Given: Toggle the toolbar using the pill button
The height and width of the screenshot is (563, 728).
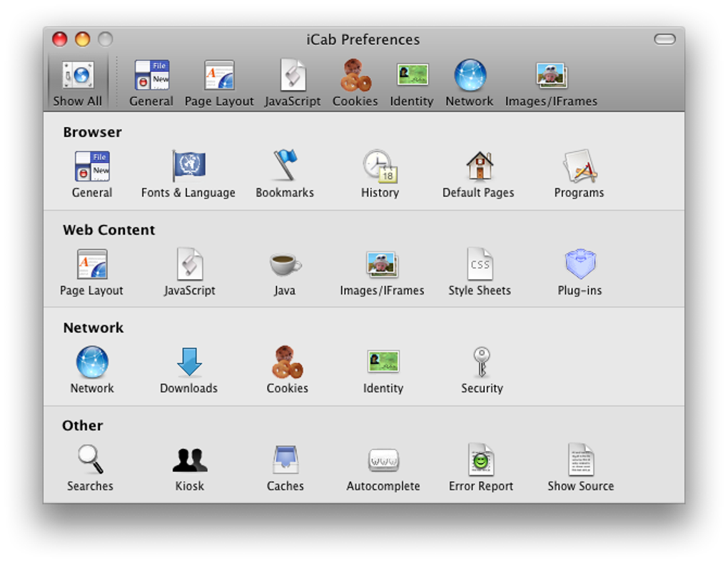Looking at the screenshot, I should click(665, 39).
